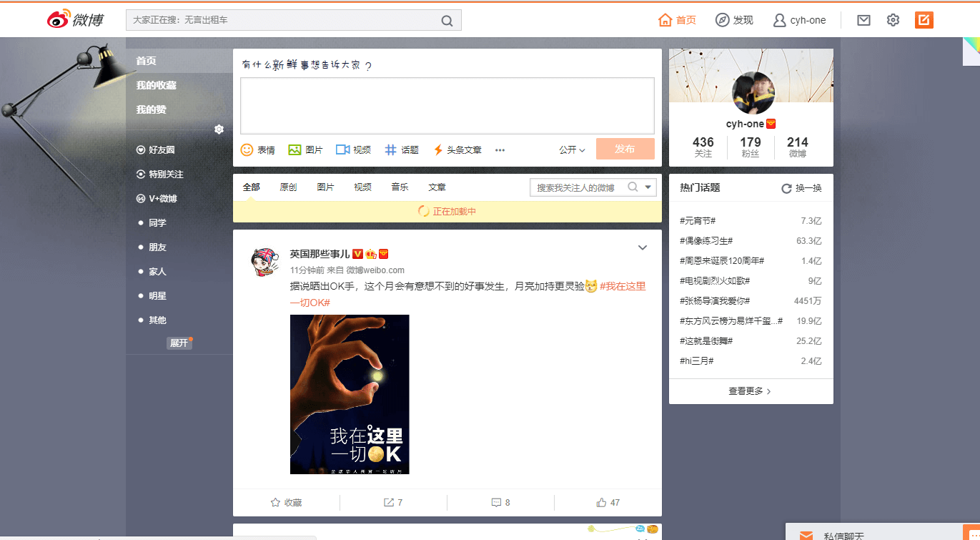
Task: Open 好友圈 in sidebar
Action: 156,150
